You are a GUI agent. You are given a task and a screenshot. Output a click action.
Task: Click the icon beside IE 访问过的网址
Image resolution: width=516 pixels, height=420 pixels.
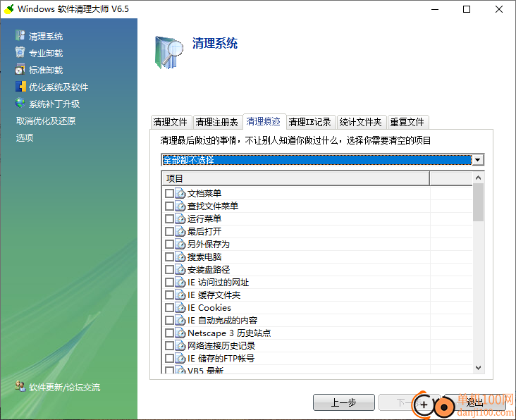click(x=180, y=283)
